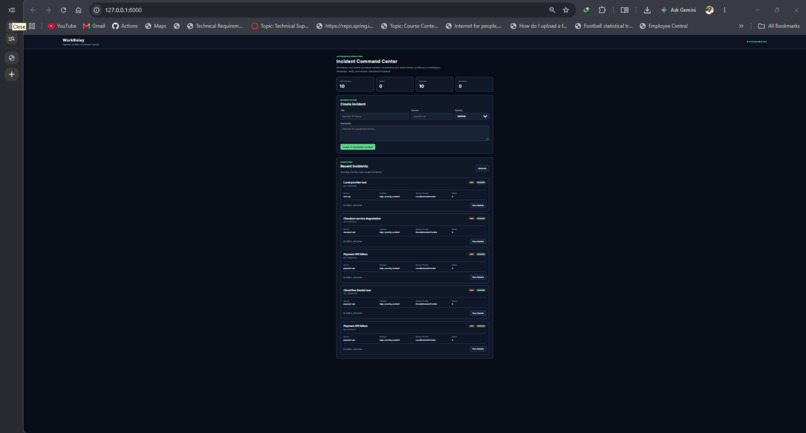The height and width of the screenshot is (433, 806).
Task: Open the https://repo.spring.i... bookmark
Action: 344,26
